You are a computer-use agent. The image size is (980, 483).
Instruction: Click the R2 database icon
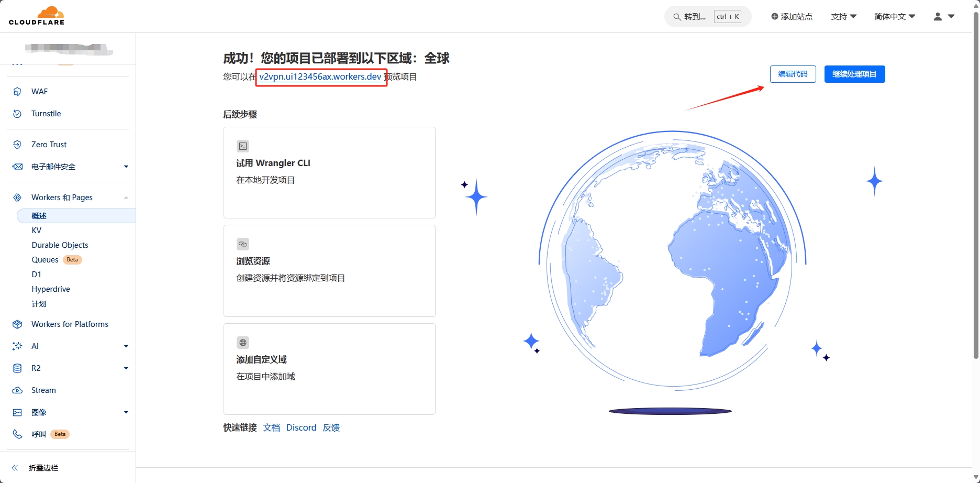point(17,368)
